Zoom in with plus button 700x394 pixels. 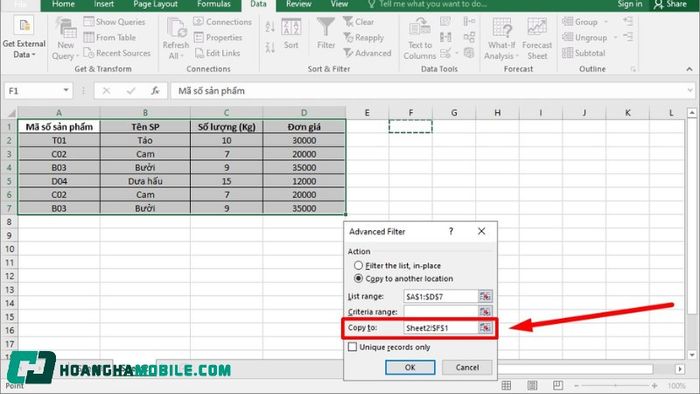(x=654, y=386)
